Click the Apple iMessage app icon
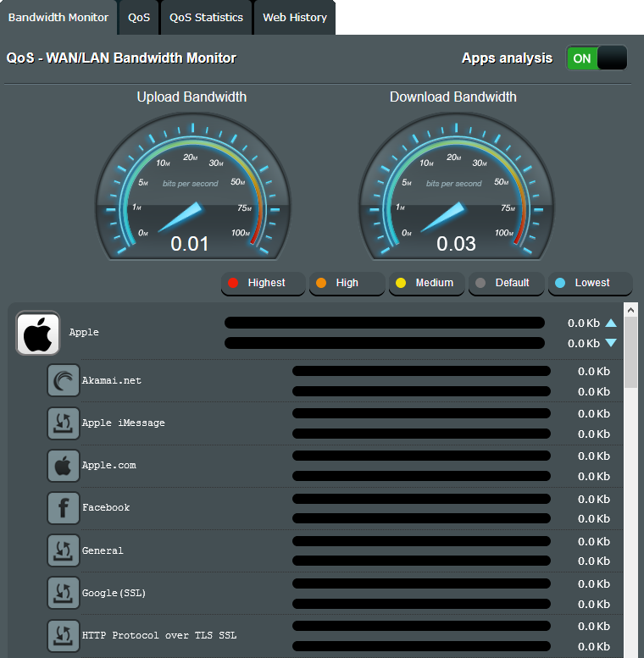 pyautogui.click(x=64, y=423)
